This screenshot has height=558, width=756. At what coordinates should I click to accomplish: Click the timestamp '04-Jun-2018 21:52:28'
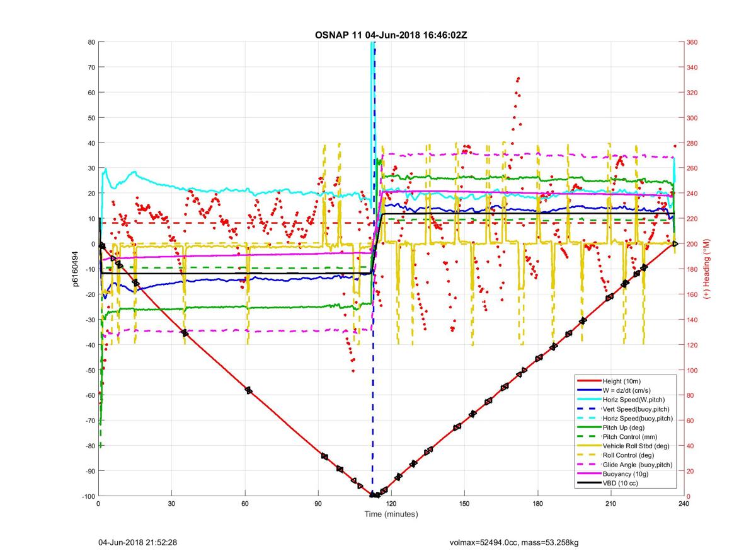[x=137, y=542]
